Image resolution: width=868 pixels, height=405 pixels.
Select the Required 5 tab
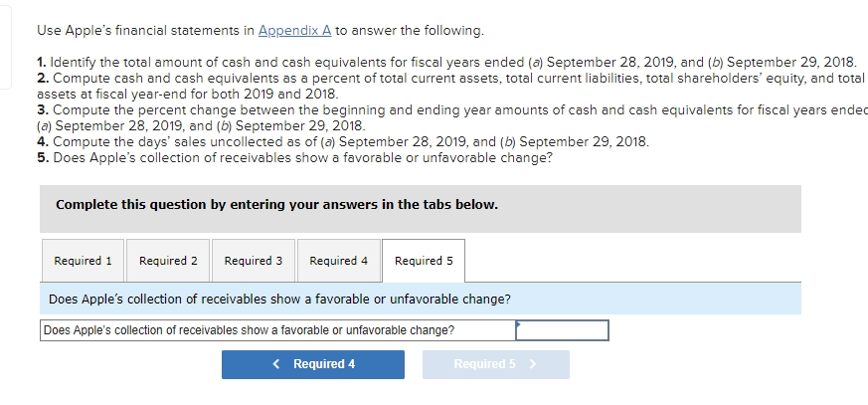(424, 261)
